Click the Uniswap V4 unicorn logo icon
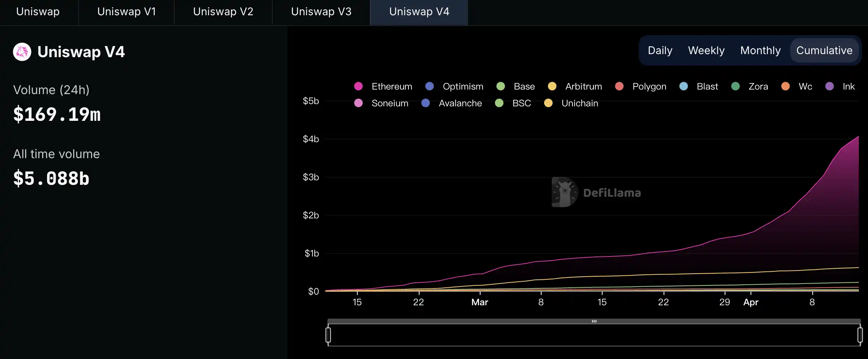The image size is (868, 359). pyautogui.click(x=22, y=52)
